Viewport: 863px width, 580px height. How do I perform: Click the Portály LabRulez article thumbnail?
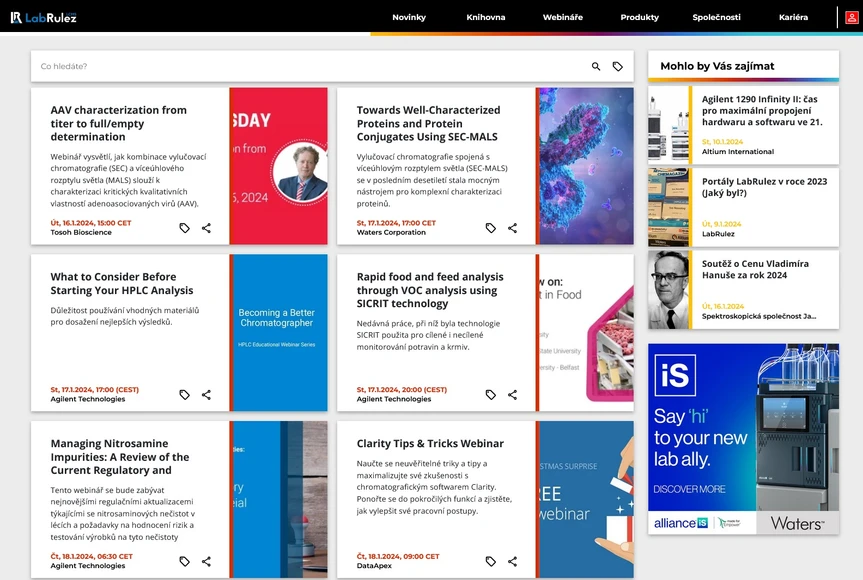click(669, 207)
